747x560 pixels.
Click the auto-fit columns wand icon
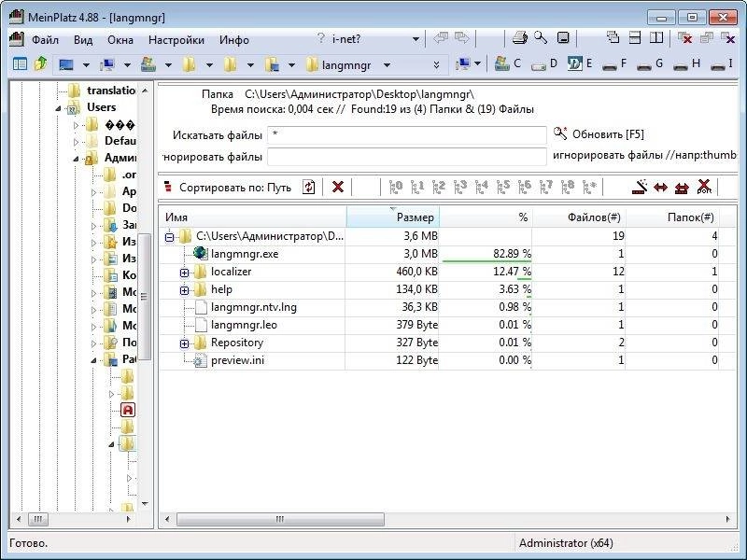(x=640, y=187)
